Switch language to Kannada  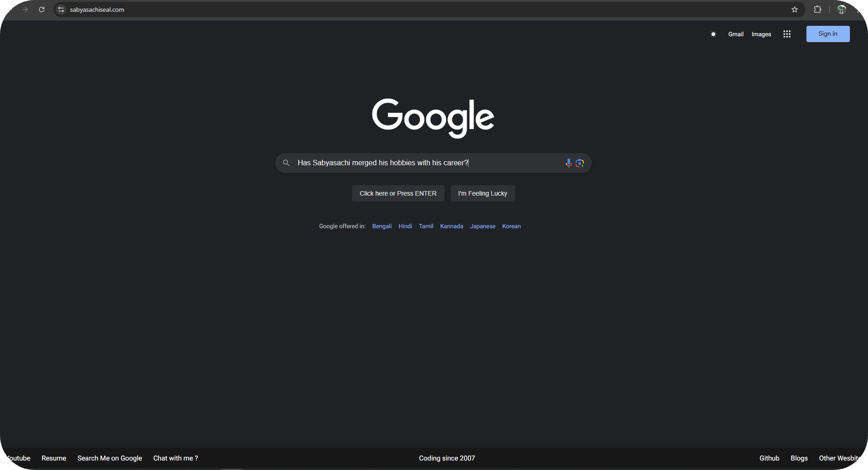tap(452, 226)
